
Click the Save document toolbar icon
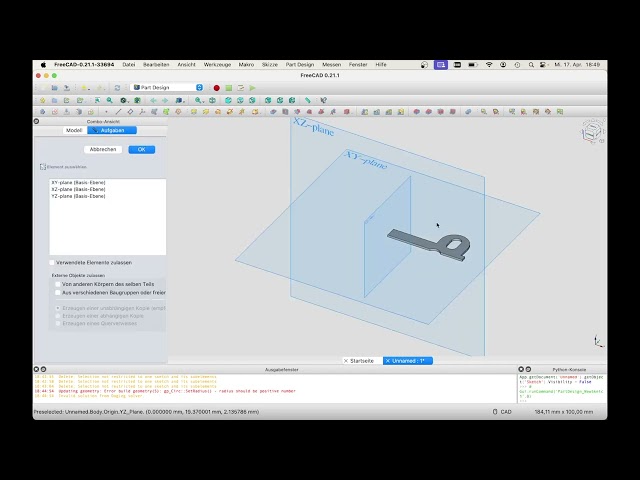[x=67, y=88]
